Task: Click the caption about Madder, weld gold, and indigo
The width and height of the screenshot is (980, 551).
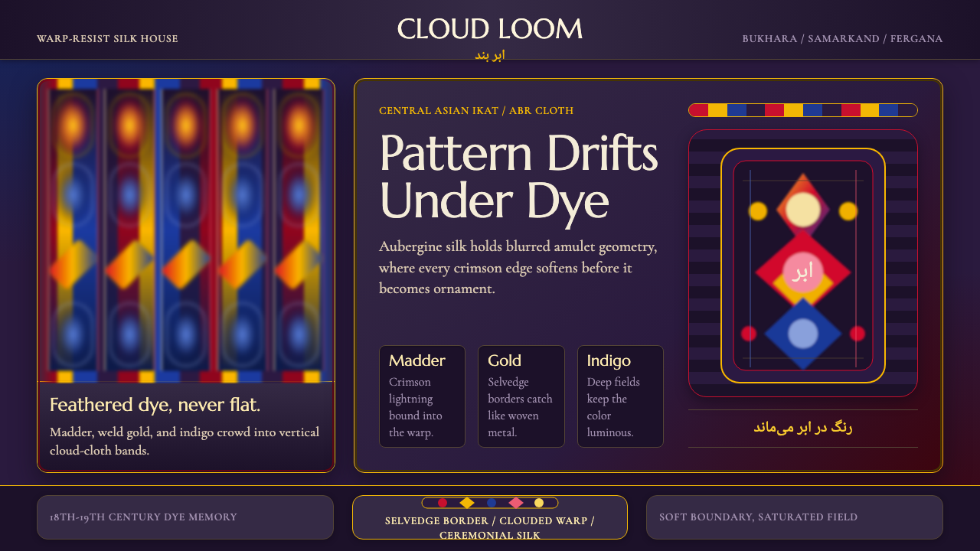Action: click(185, 442)
